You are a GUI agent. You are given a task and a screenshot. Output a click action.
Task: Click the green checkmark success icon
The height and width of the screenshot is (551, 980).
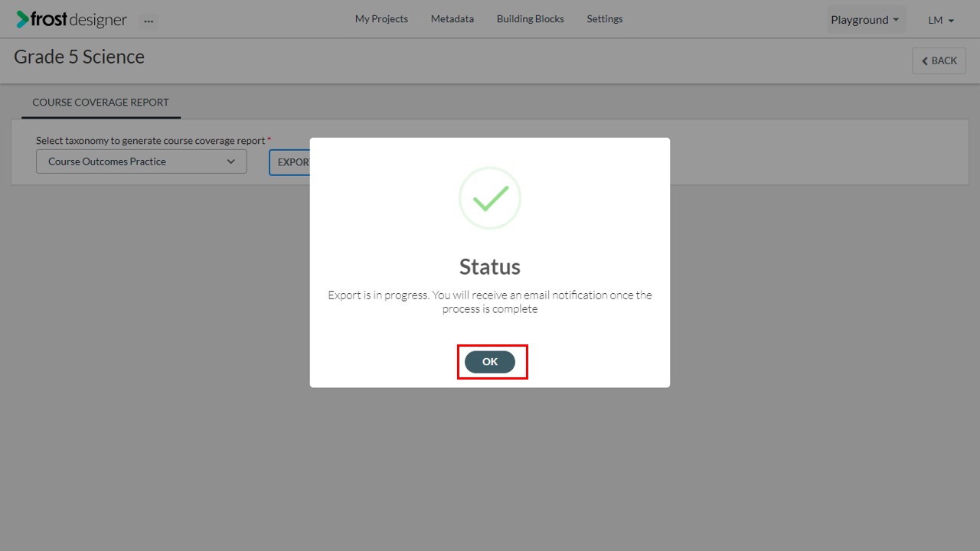(490, 198)
